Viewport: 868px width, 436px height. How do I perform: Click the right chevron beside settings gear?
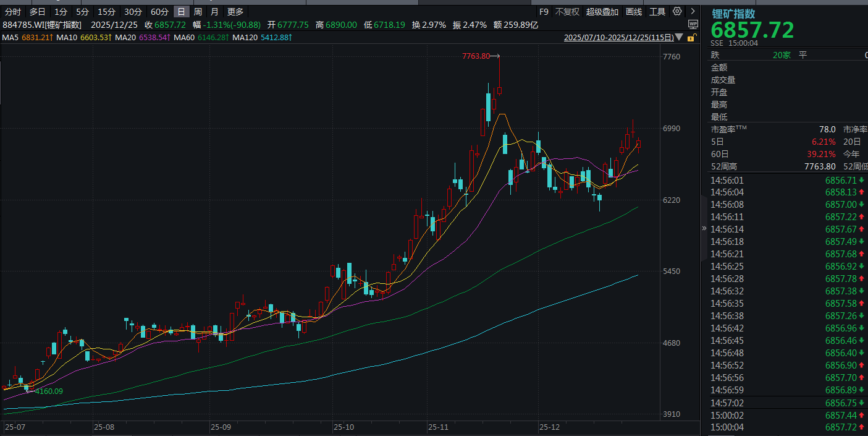pyautogui.click(x=693, y=12)
